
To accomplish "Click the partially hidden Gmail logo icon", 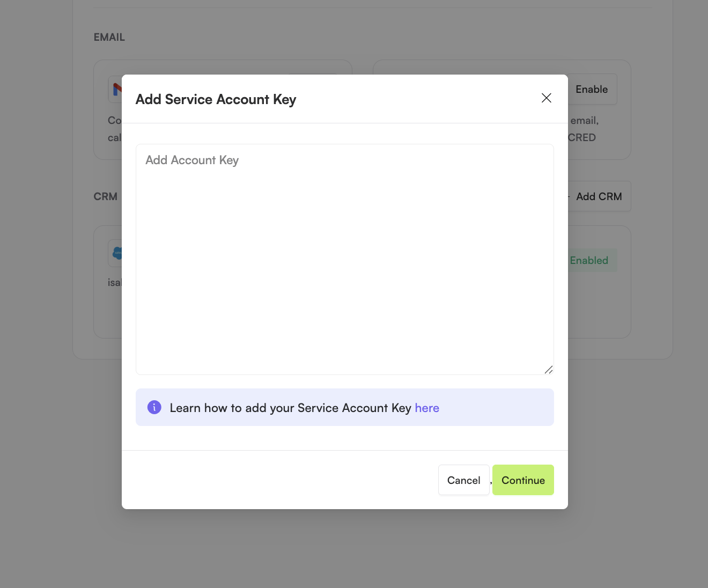I will 117,89.
